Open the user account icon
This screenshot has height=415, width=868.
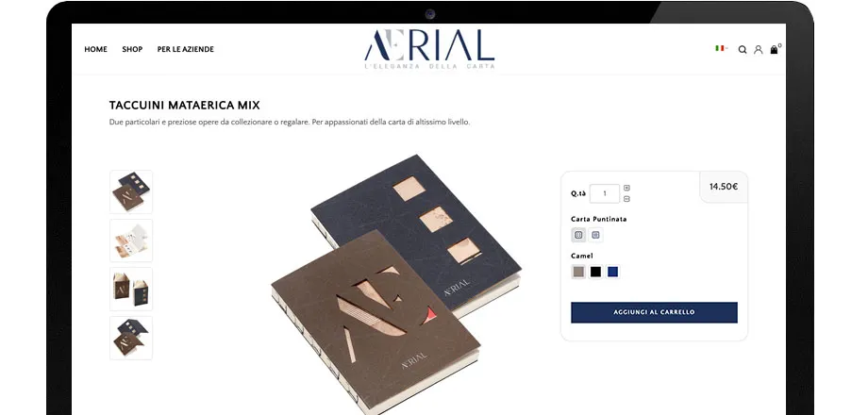click(758, 49)
